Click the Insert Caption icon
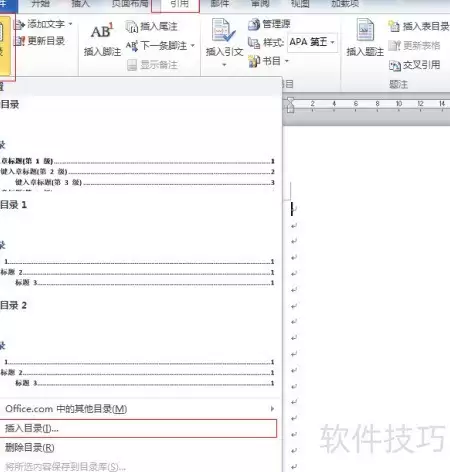This screenshot has height=472, width=450. pyautogui.click(x=365, y=30)
